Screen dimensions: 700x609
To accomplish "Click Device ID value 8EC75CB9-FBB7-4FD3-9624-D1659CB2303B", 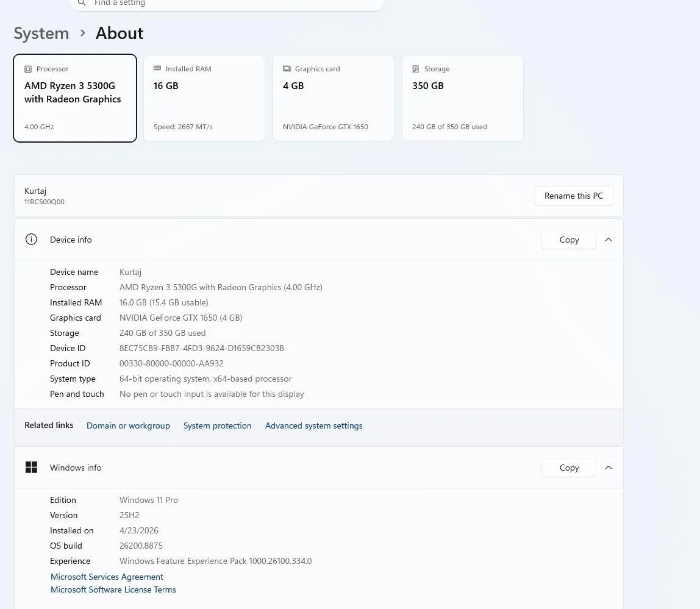I will click(x=202, y=348).
